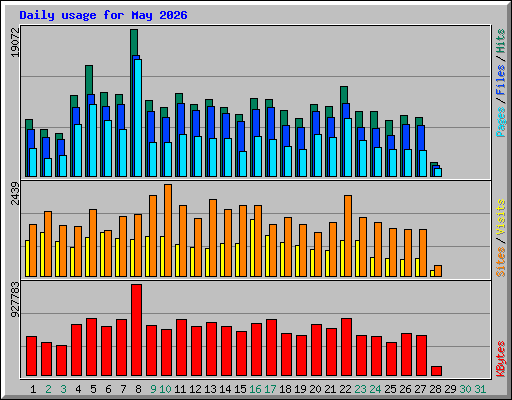Click the Visits legend label
Screen dimensions: 512x400
coord(500,217)
